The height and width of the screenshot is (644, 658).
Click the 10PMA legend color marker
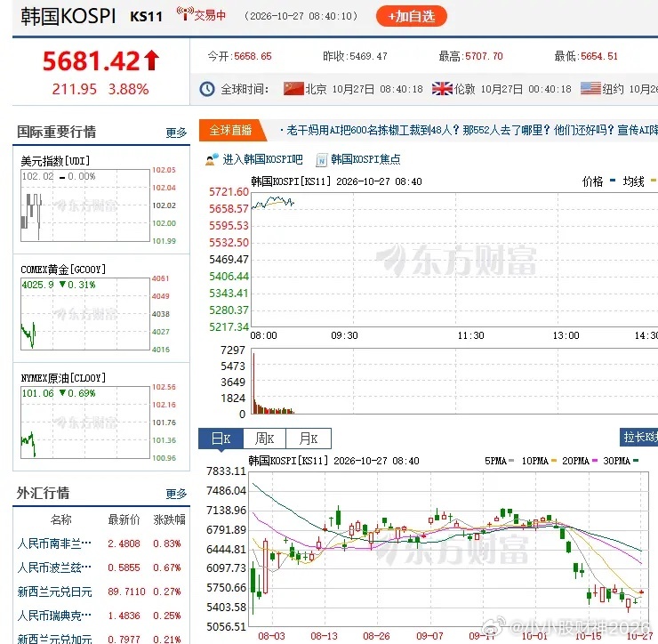point(553,461)
